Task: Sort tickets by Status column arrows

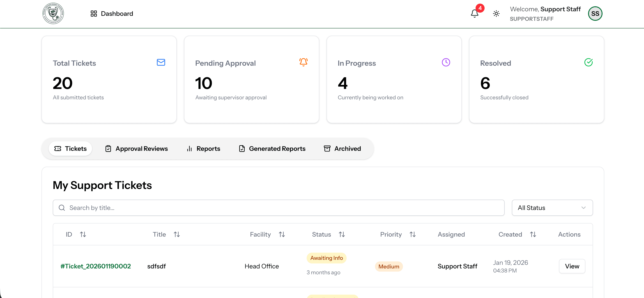Action: point(342,234)
